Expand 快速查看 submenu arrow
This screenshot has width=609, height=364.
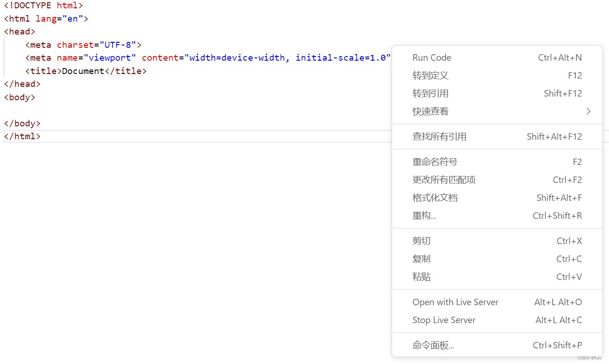tap(588, 111)
